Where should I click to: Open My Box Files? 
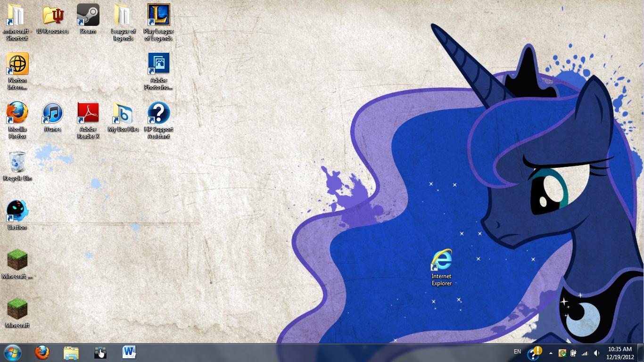[x=123, y=113]
